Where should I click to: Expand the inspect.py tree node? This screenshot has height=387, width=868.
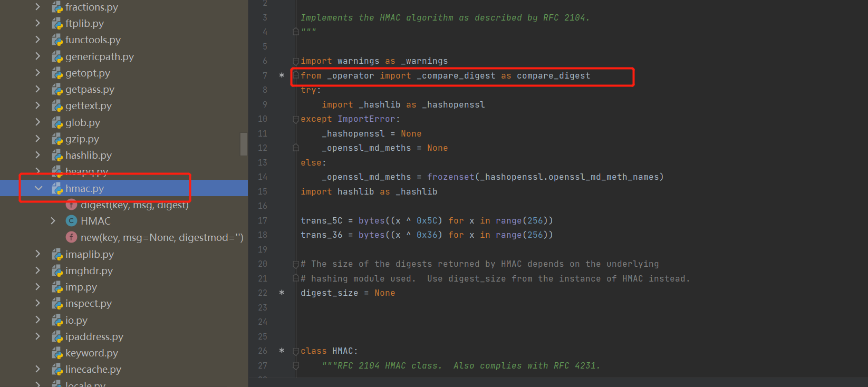click(37, 303)
